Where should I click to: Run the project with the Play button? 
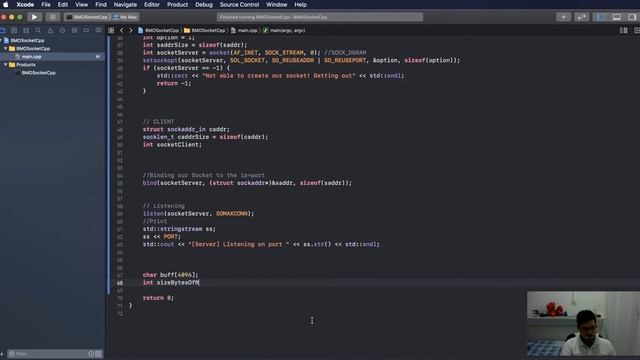(x=34, y=17)
